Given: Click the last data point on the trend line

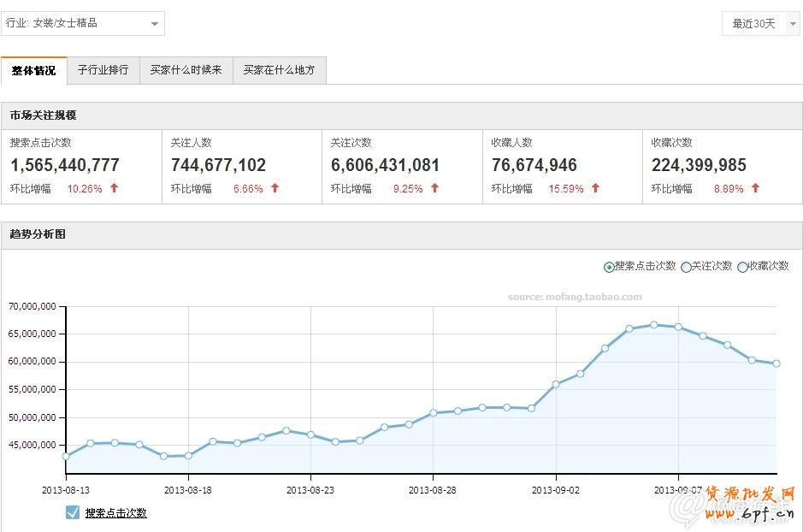Looking at the screenshot, I should click(776, 364).
